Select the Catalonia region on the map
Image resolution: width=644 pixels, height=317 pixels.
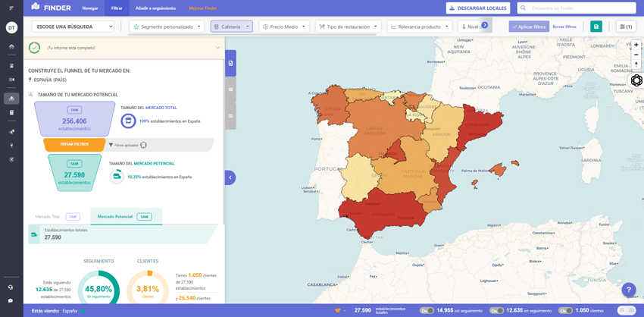coord(479,127)
